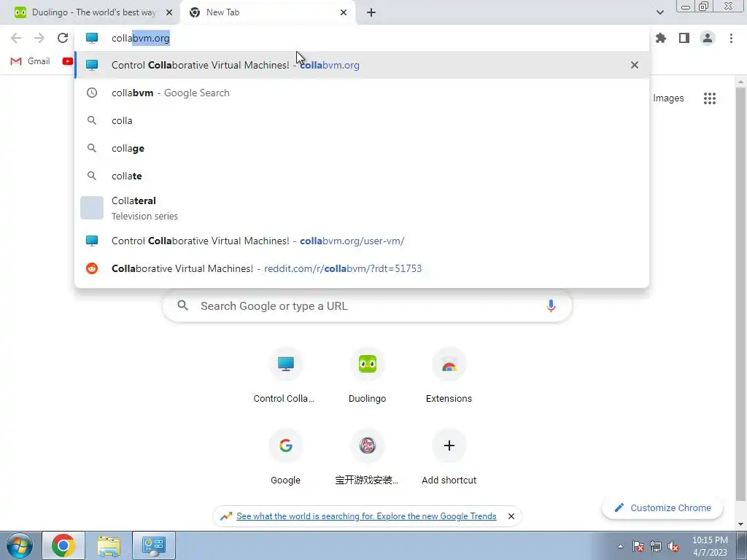Open the Chrome profile avatar
The image size is (747, 560).
coord(708,38)
